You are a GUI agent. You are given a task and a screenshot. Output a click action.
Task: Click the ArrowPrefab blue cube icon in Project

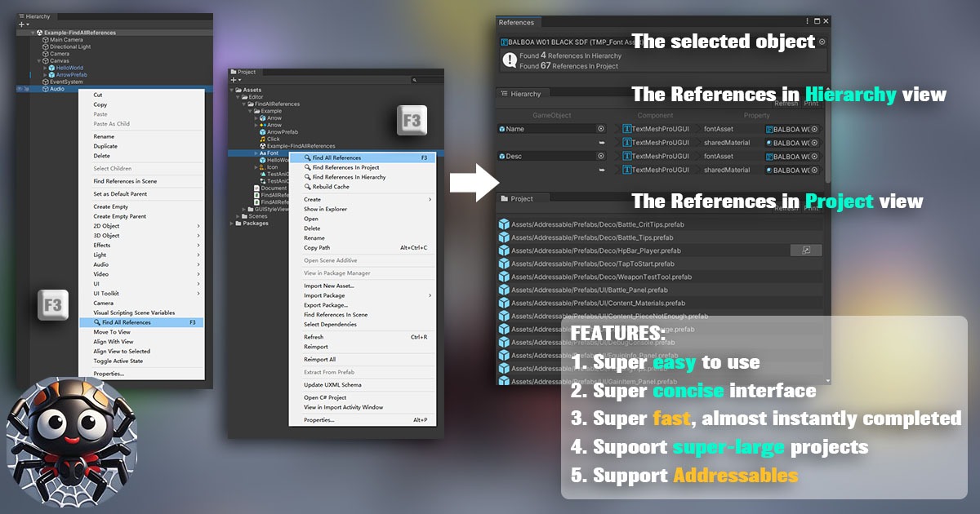(x=262, y=132)
